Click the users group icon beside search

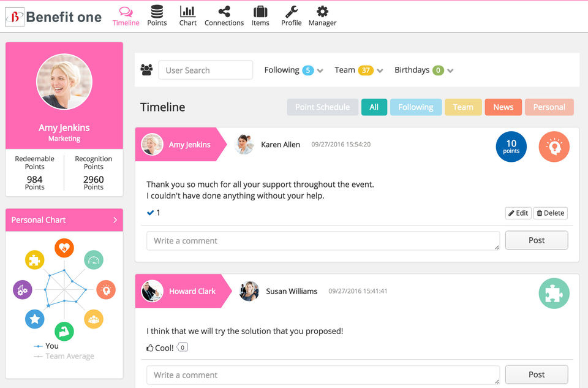pyautogui.click(x=146, y=70)
